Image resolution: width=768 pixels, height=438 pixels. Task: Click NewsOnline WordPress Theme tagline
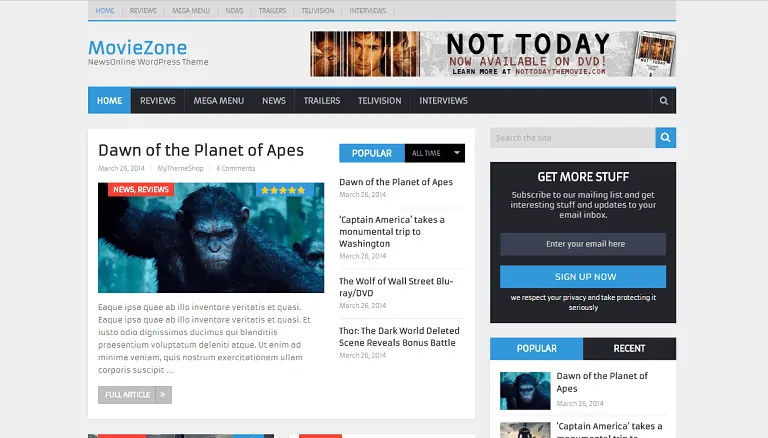[148, 62]
